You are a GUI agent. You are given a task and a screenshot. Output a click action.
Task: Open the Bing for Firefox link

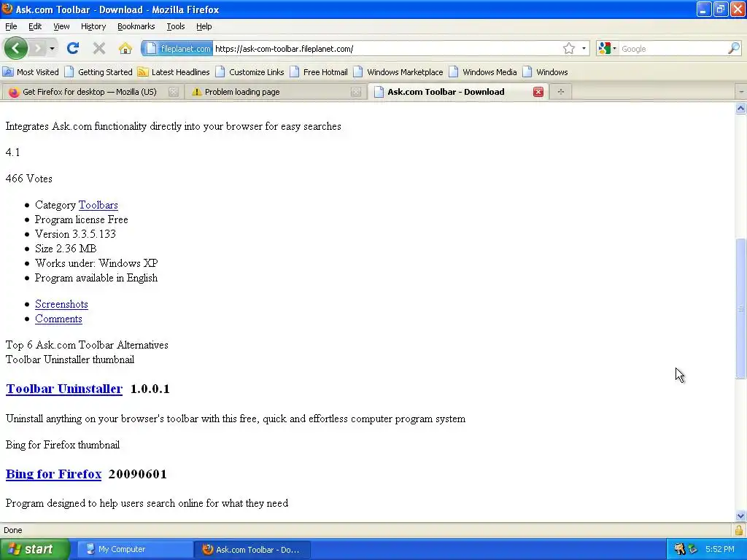pos(54,474)
